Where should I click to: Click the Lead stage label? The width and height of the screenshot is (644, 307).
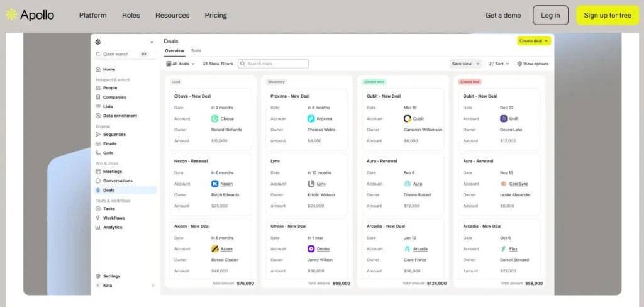175,82
